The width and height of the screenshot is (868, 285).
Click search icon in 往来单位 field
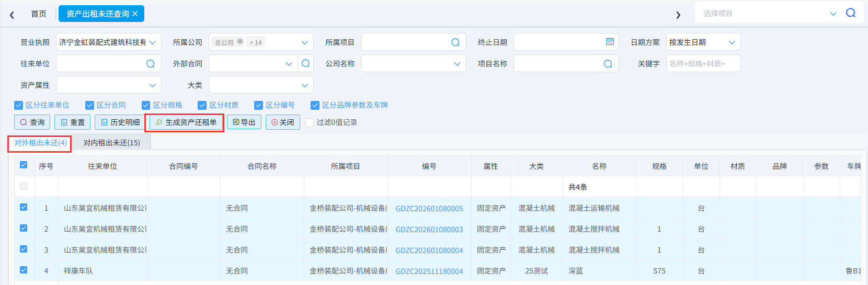[x=150, y=64]
